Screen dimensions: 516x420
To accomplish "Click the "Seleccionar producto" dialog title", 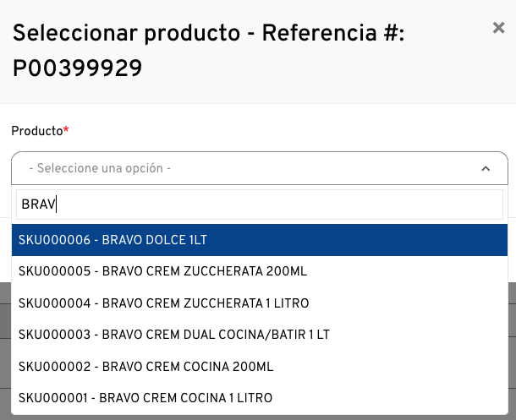I will (x=127, y=34).
